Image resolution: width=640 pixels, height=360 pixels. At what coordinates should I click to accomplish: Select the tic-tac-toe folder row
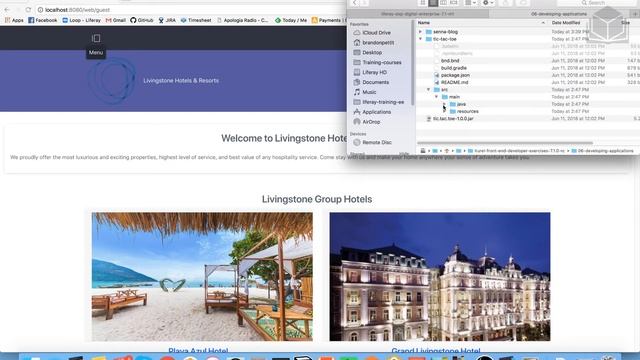(528, 39)
